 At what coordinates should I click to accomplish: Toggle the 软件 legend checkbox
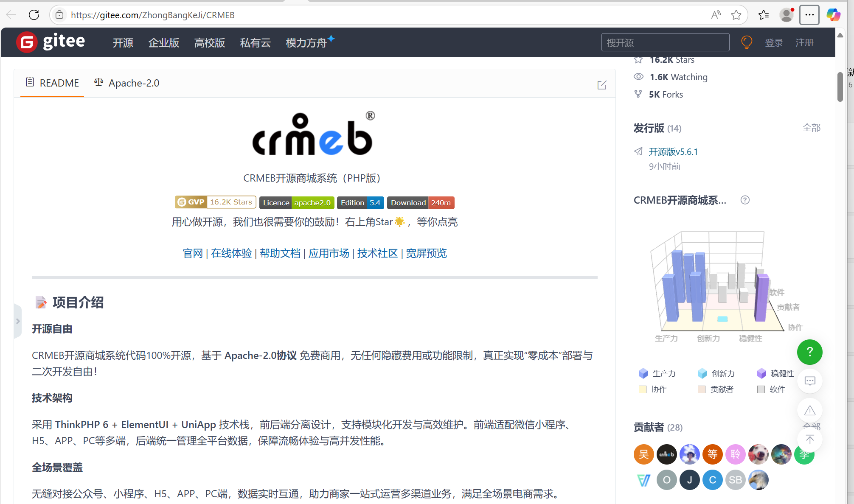point(761,389)
